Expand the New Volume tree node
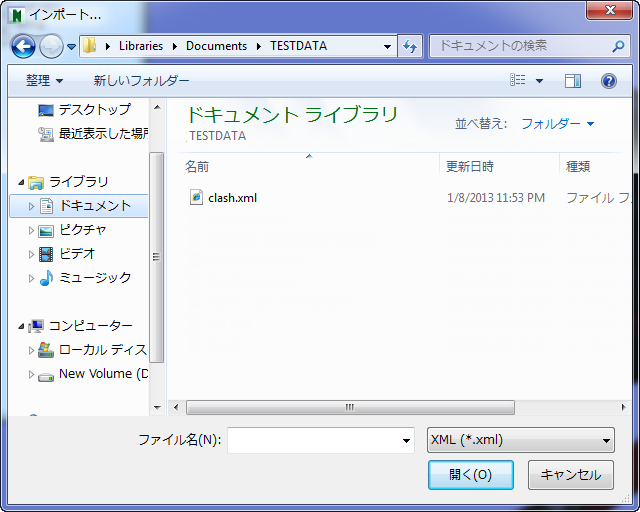Viewport: 640px width, 512px height. point(31,374)
